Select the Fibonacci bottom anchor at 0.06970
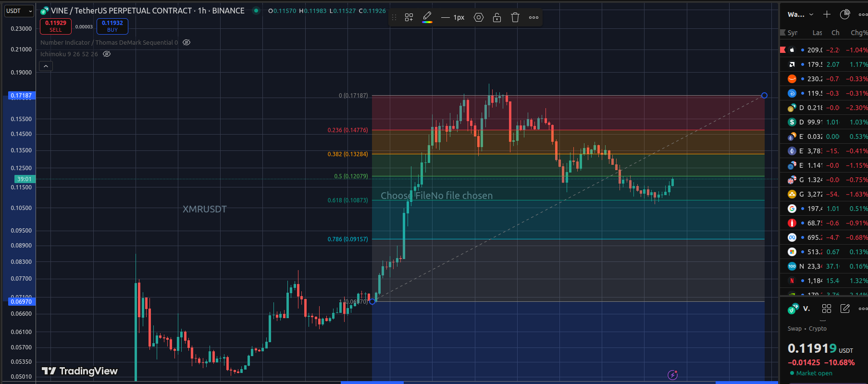This screenshot has height=384, width=868. click(x=372, y=301)
